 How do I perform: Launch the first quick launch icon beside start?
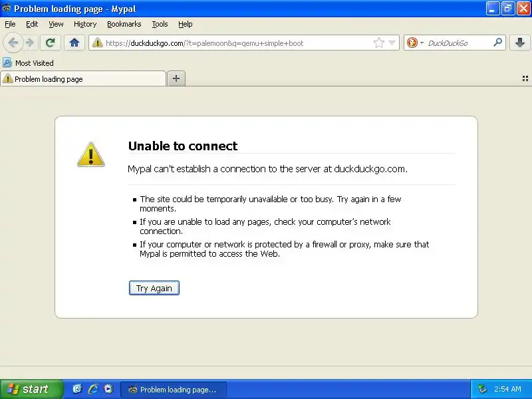(x=77, y=389)
